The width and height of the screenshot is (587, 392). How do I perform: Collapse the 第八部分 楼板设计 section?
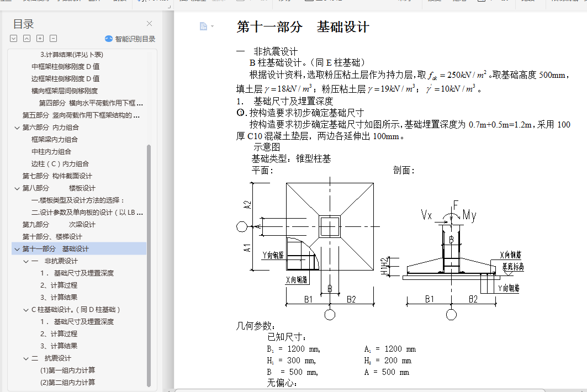(x=17, y=188)
